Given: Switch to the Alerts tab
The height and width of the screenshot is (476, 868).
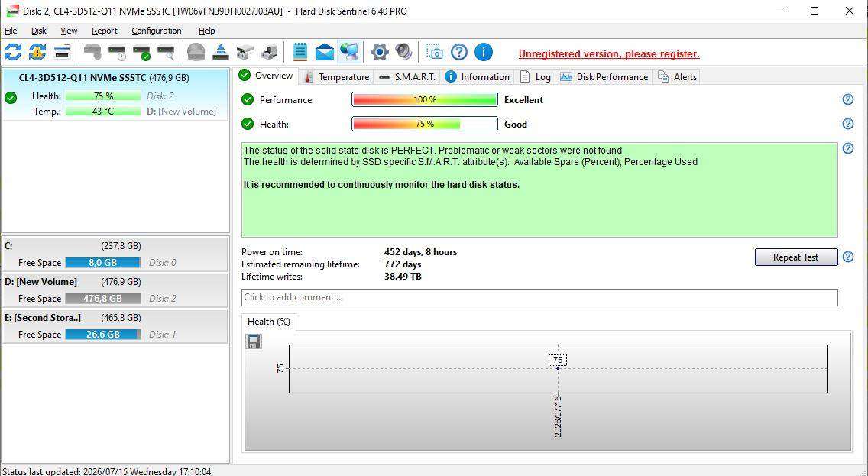Looking at the screenshot, I should [x=678, y=77].
